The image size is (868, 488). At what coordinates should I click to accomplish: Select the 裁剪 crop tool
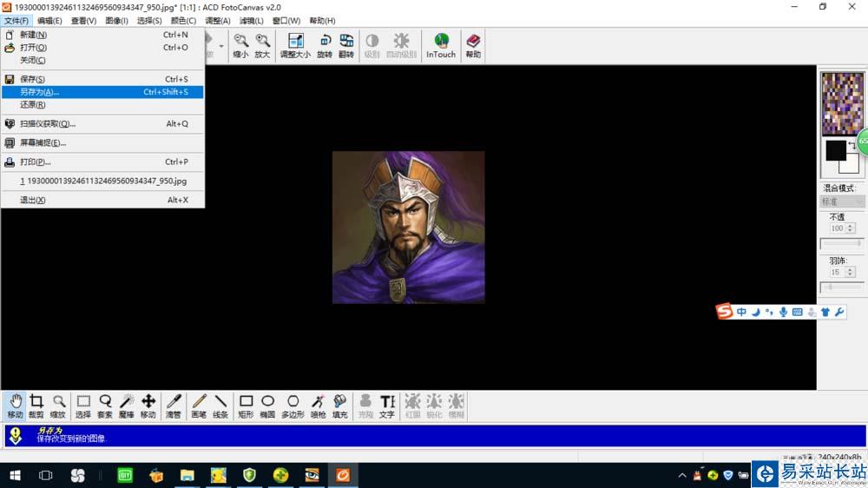pos(36,406)
